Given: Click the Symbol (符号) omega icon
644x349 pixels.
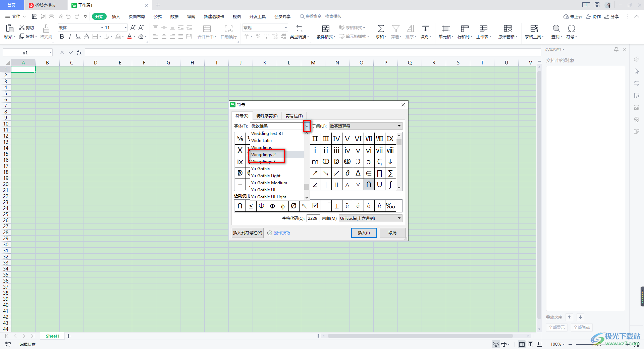Looking at the screenshot, I should click(572, 29).
